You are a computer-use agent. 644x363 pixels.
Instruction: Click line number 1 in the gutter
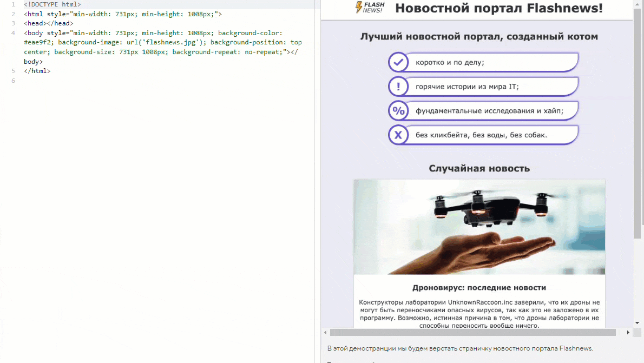point(13,4)
